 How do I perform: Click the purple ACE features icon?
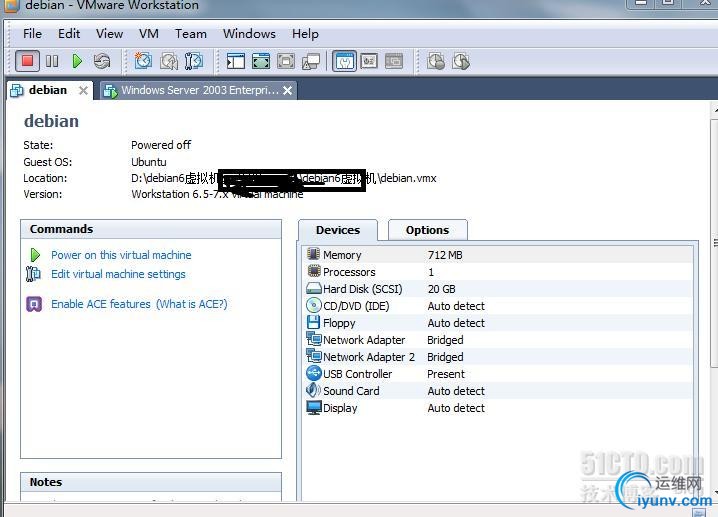[34, 304]
